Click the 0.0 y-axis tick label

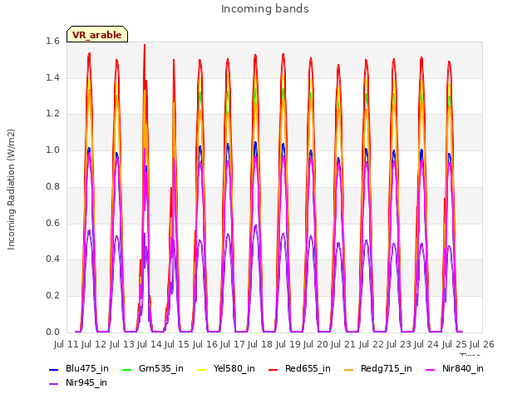52,332
